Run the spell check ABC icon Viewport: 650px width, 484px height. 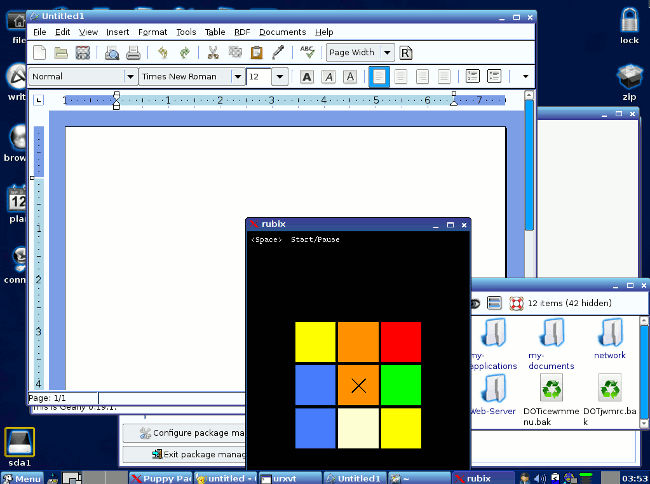click(307, 52)
